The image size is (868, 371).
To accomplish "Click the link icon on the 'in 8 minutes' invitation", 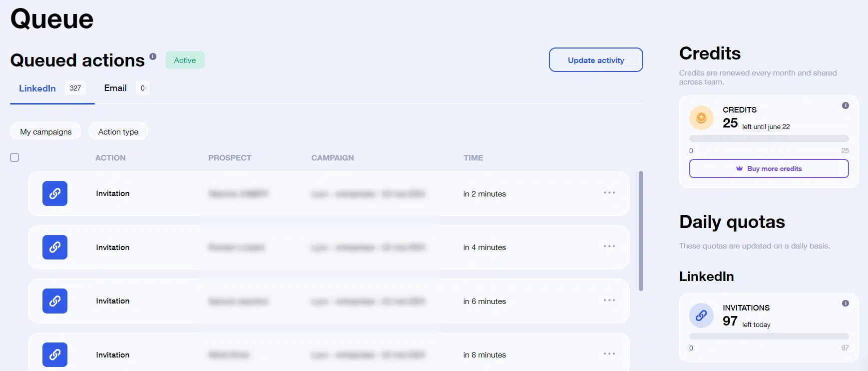I will click(x=55, y=354).
